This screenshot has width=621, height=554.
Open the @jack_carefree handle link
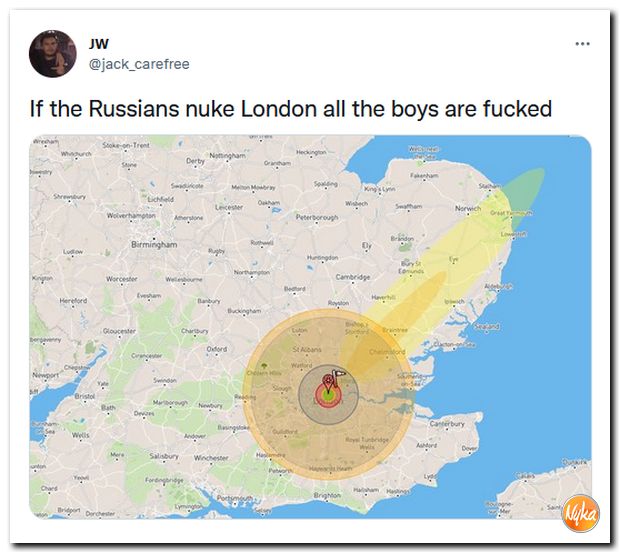coord(139,64)
